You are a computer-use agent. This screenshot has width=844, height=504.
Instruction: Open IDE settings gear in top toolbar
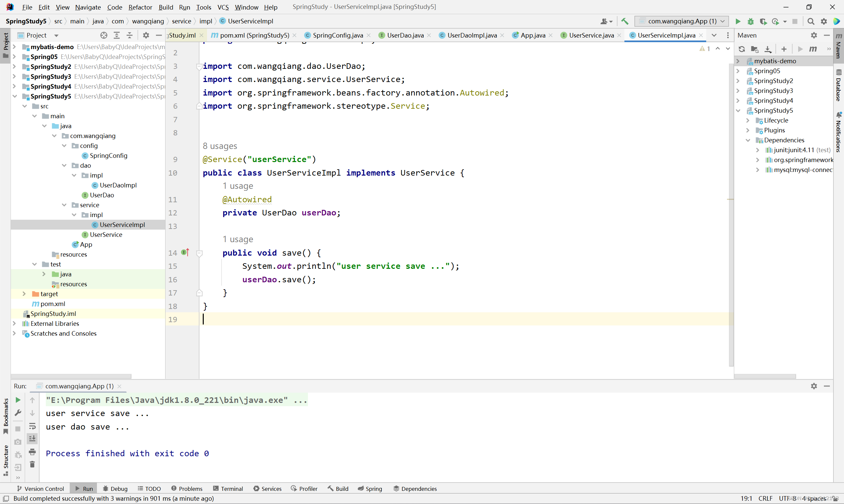[824, 21]
